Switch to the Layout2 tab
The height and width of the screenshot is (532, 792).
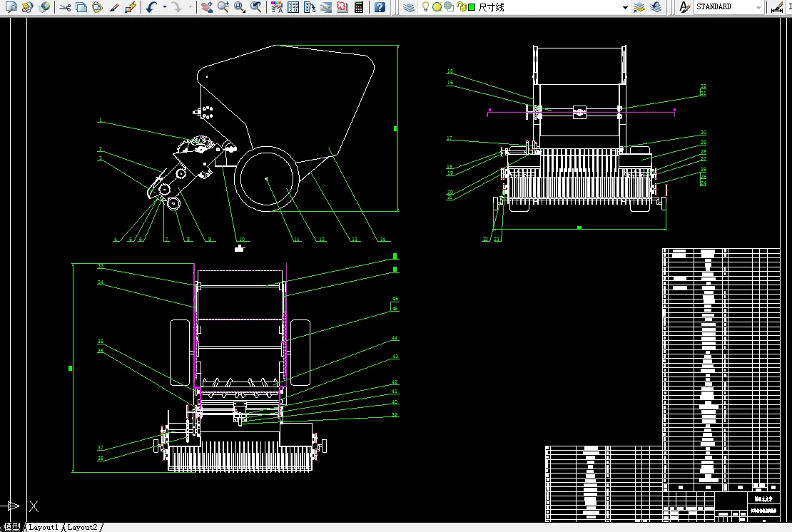82,527
